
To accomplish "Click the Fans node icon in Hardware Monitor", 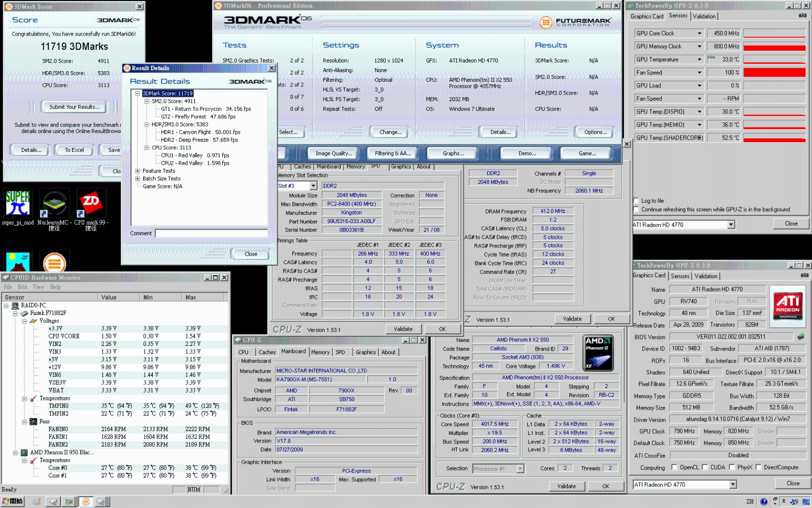I will pos(33,422).
